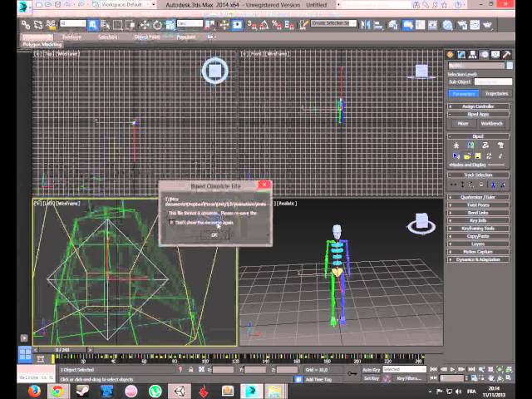Toggle Biped Footstep Mode icon

[x=470, y=145]
